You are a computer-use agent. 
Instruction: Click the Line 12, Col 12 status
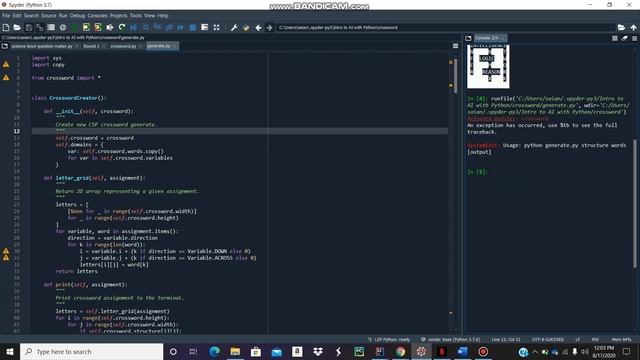(506, 340)
